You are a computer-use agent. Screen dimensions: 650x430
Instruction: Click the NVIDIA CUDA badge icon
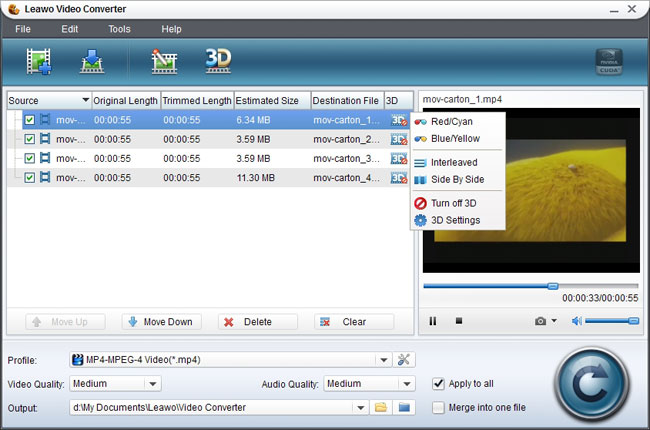coord(609,62)
